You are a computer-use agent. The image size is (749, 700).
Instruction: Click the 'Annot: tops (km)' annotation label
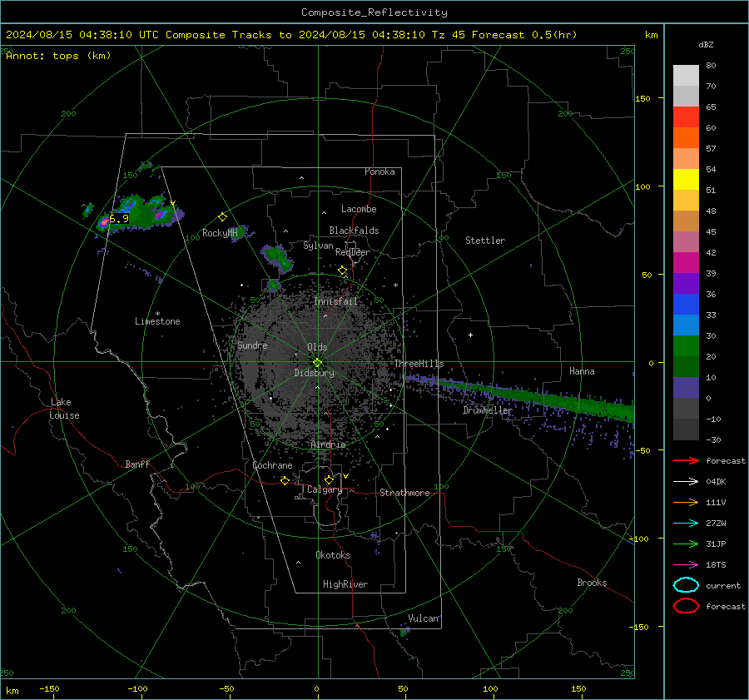tap(58, 56)
